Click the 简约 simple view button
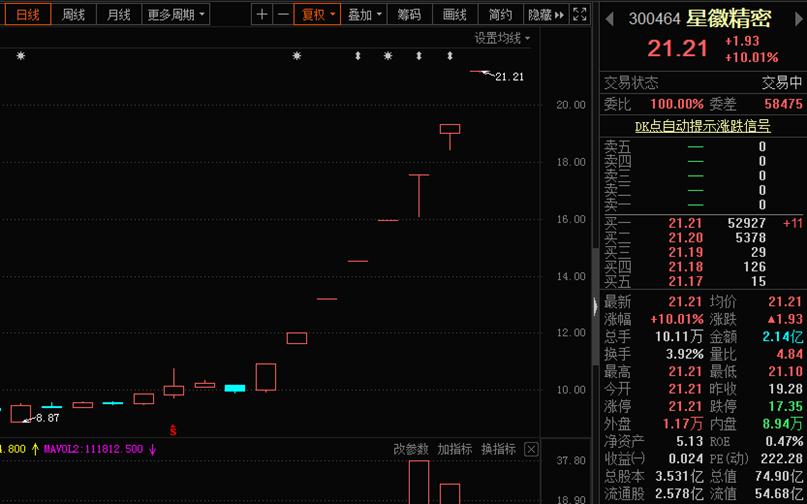 [500, 14]
